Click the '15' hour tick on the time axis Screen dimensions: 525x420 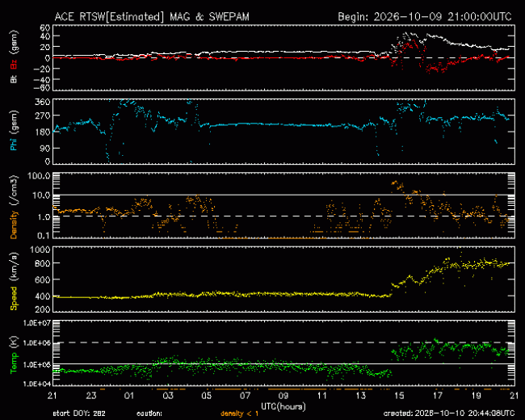point(400,396)
